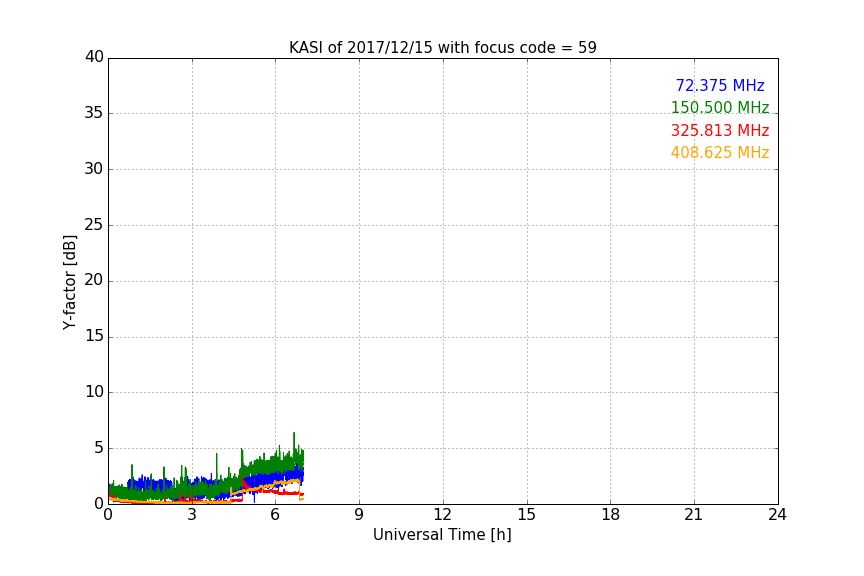Click the 'Universal Time [h]' axis label
The image size is (864, 576).
click(x=442, y=535)
